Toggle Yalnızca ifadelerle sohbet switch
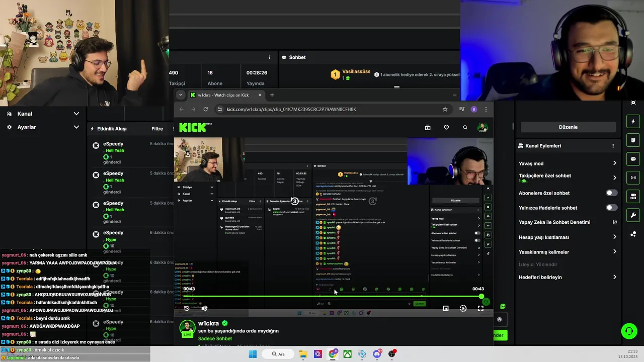Image resolution: width=644 pixels, height=362 pixels. 611,208
